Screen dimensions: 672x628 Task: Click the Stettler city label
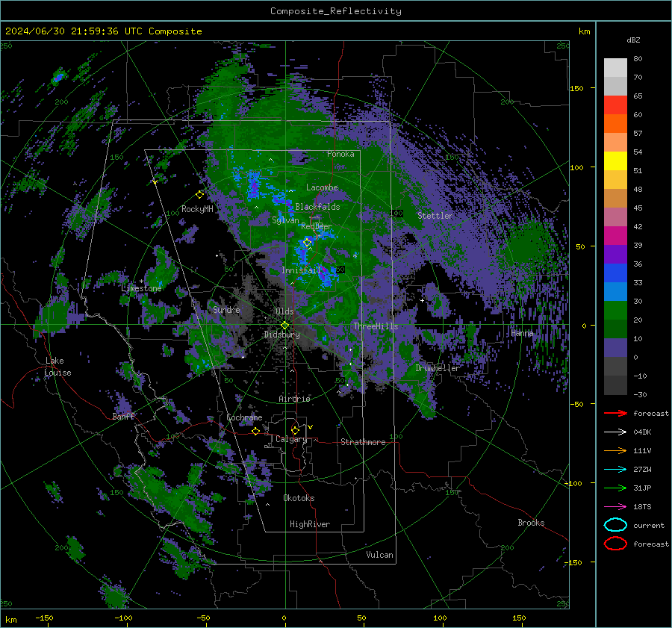point(435,216)
